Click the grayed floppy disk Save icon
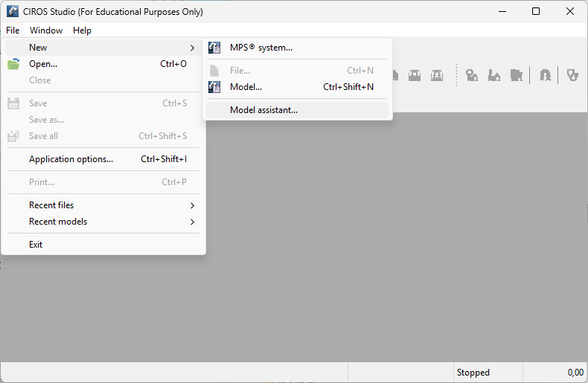The image size is (588, 383). point(13,103)
